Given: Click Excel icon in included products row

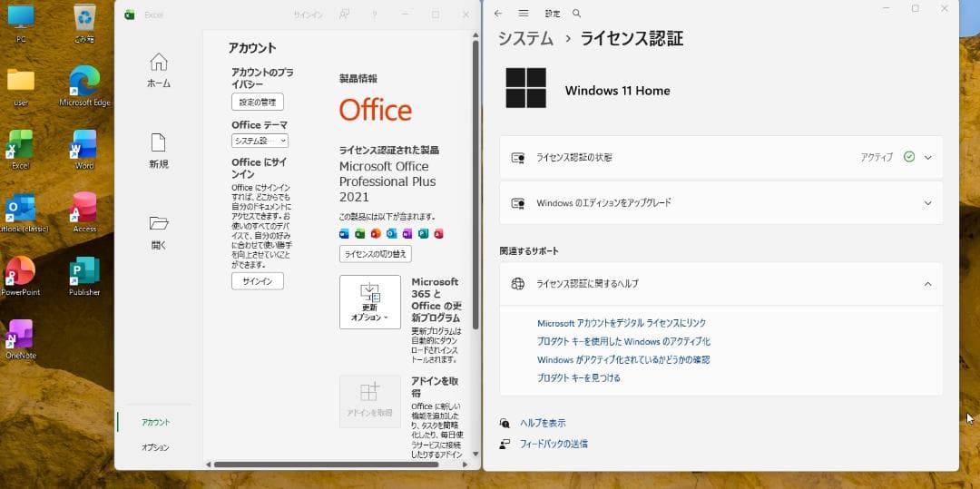Looking at the screenshot, I should click(x=359, y=233).
